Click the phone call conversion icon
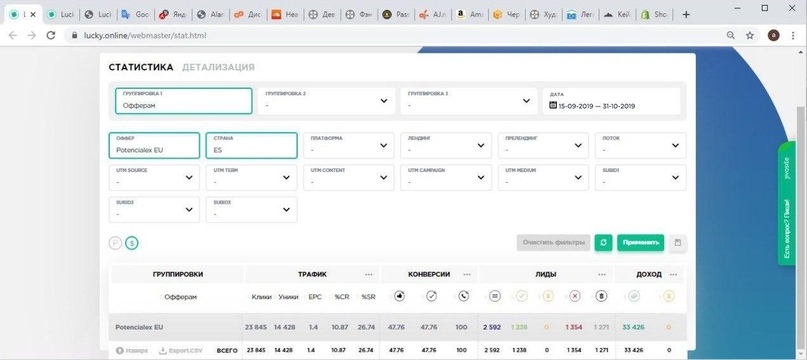Viewport: 807px width, 360px height. point(464,296)
